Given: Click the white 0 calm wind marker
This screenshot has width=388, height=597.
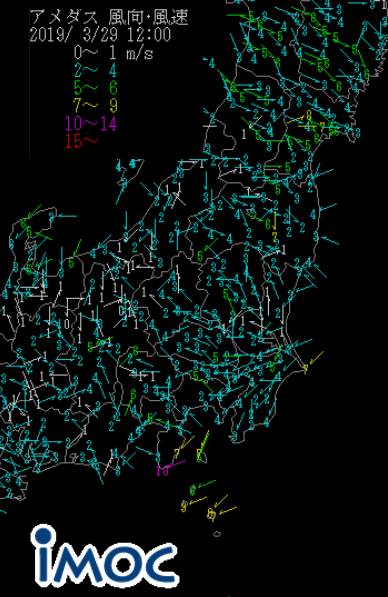Looking at the screenshot, I should click(67, 324).
